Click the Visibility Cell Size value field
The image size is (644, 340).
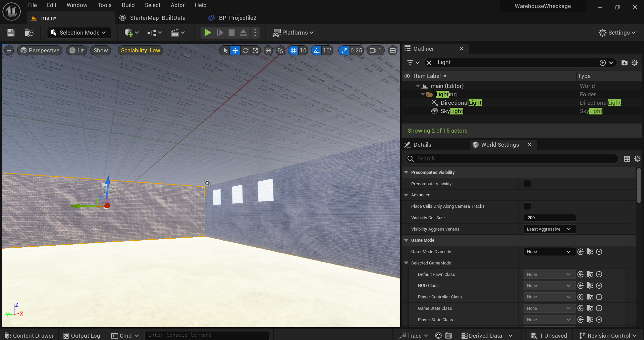(x=549, y=217)
